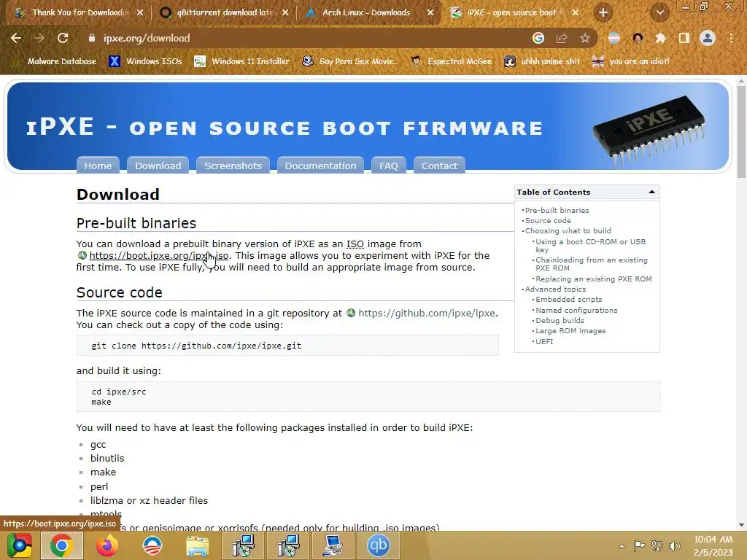The image size is (747, 560).
Task: Click the striped flag extension icon
Action: [x=614, y=38]
